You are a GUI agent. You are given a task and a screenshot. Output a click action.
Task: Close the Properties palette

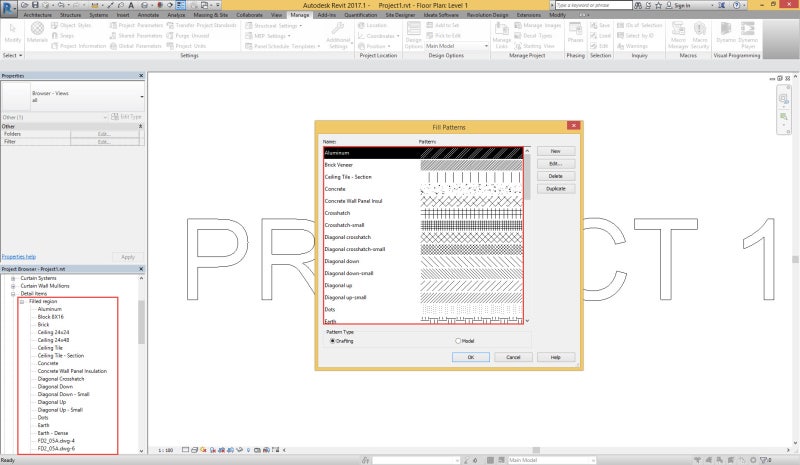[141, 76]
